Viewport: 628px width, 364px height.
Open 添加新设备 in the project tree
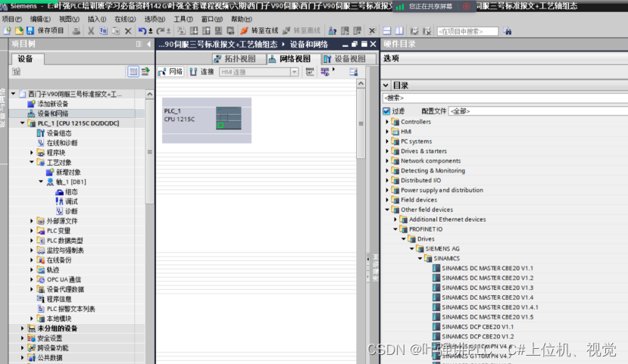coord(48,104)
